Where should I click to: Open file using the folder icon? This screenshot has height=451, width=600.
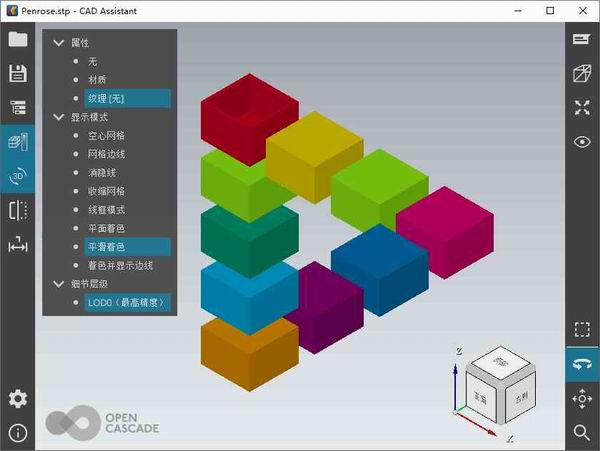pos(18,39)
